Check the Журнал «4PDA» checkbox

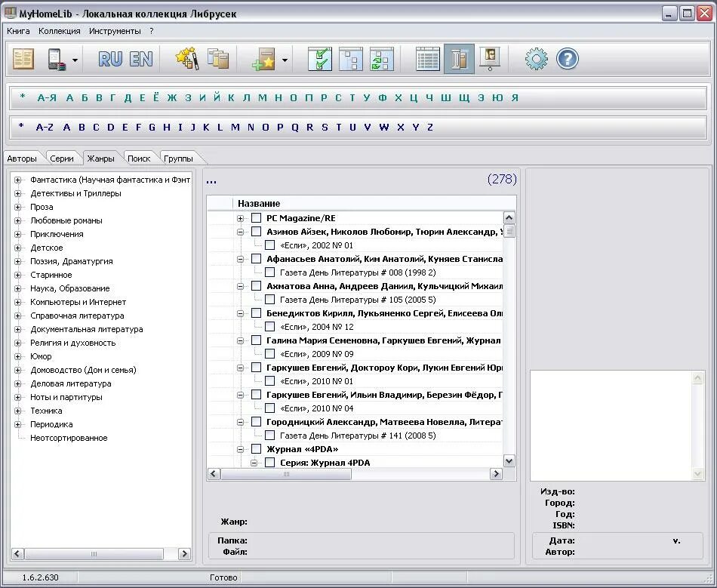tap(256, 449)
